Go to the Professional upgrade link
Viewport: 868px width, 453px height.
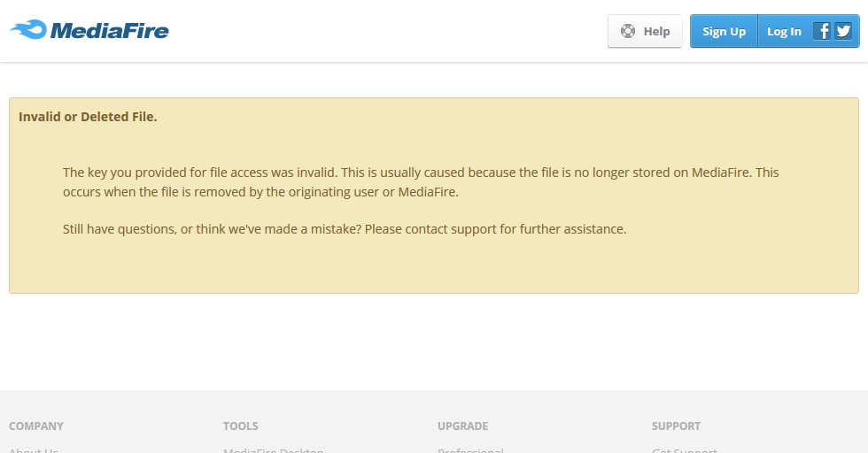[x=470, y=449]
